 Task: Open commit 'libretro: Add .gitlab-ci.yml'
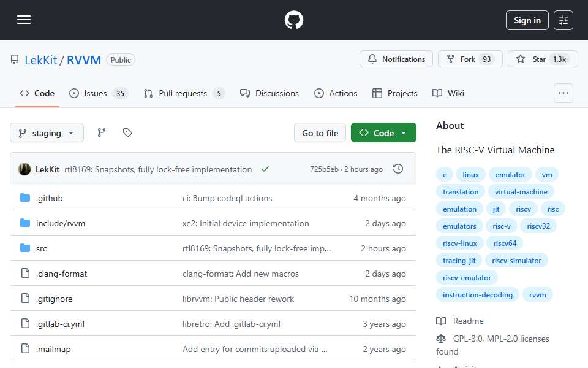pyautogui.click(x=232, y=324)
